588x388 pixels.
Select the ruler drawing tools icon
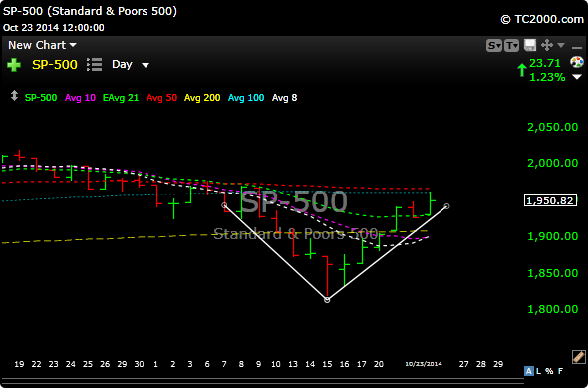click(579, 357)
